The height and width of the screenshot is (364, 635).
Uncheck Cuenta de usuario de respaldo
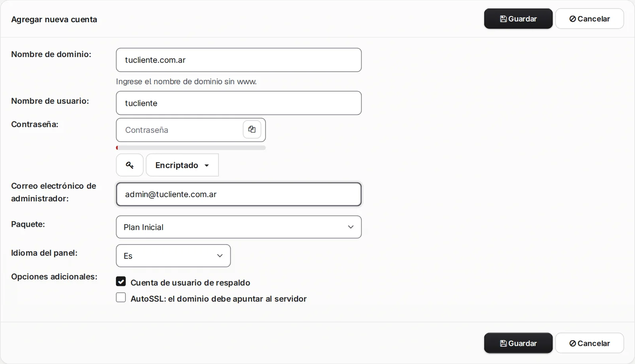[121, 282]
